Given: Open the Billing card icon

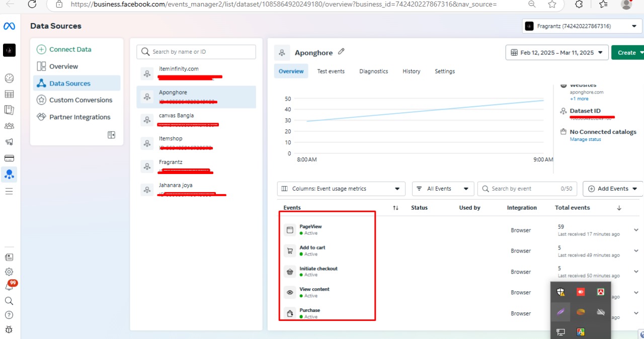Looking at the screenshot, I should click(x=9, y=158).
